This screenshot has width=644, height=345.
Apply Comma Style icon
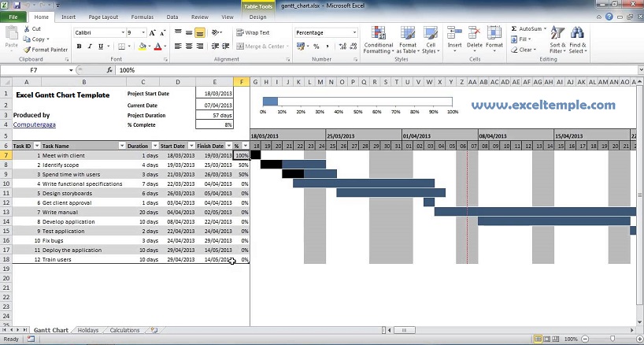point(328,46)
